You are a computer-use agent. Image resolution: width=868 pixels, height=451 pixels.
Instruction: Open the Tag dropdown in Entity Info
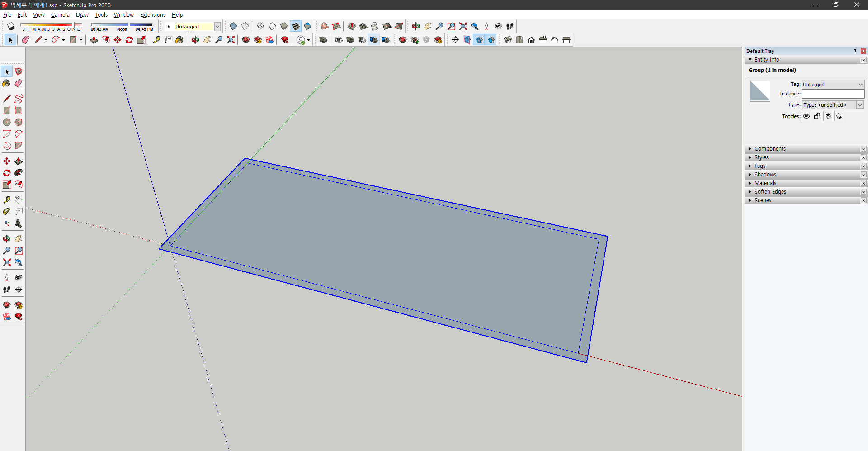[x=833, y=85]
